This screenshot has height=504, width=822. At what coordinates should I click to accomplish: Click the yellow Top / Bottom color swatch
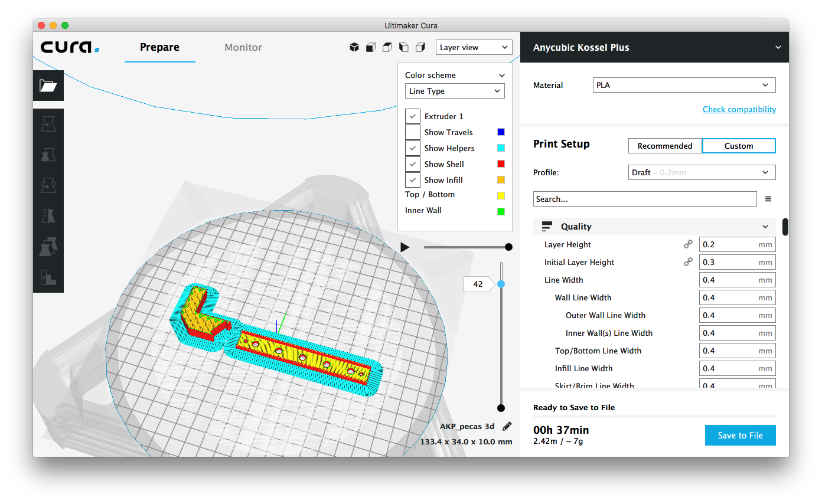[501, 195]
